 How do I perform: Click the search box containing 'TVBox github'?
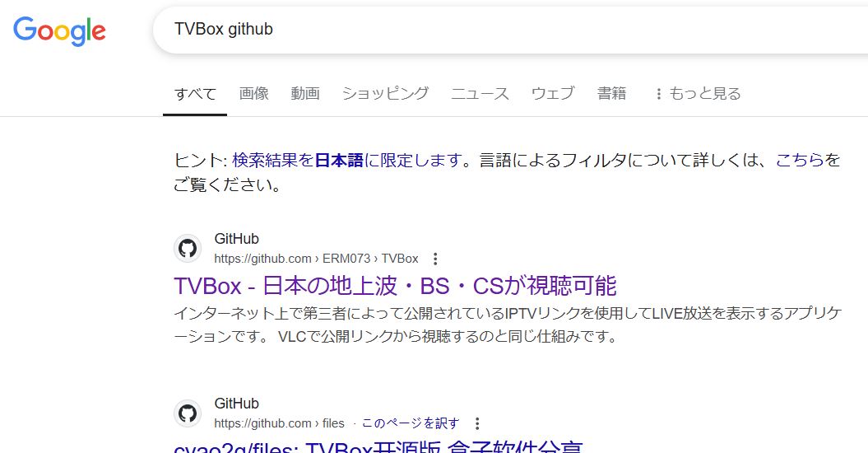494,30
